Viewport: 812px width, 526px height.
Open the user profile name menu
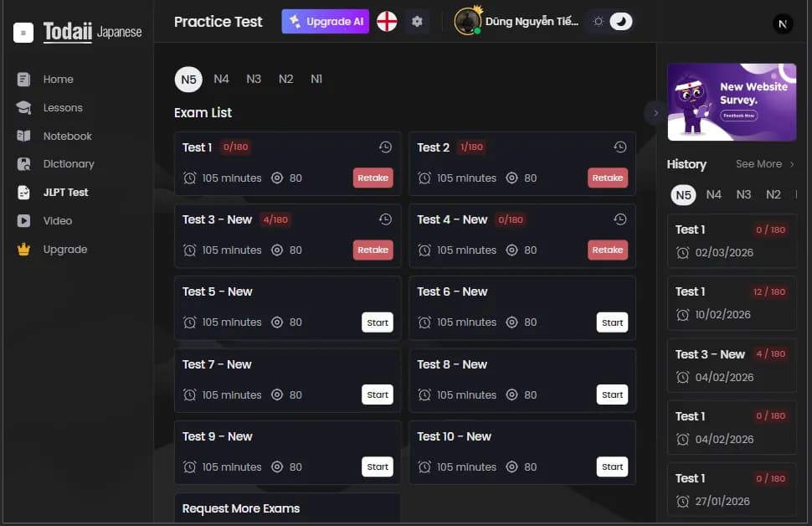tap(531, 22)
